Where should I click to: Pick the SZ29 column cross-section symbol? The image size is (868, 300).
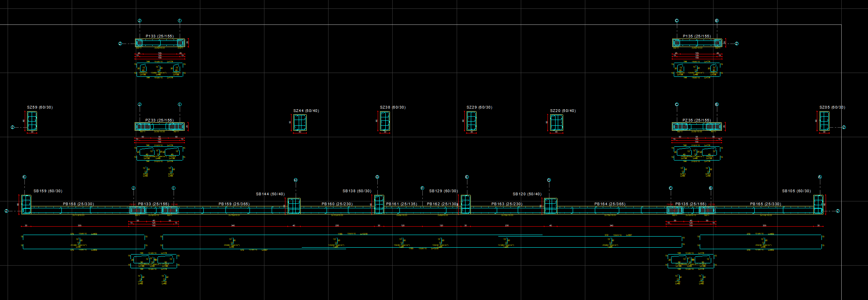point(472,121)
